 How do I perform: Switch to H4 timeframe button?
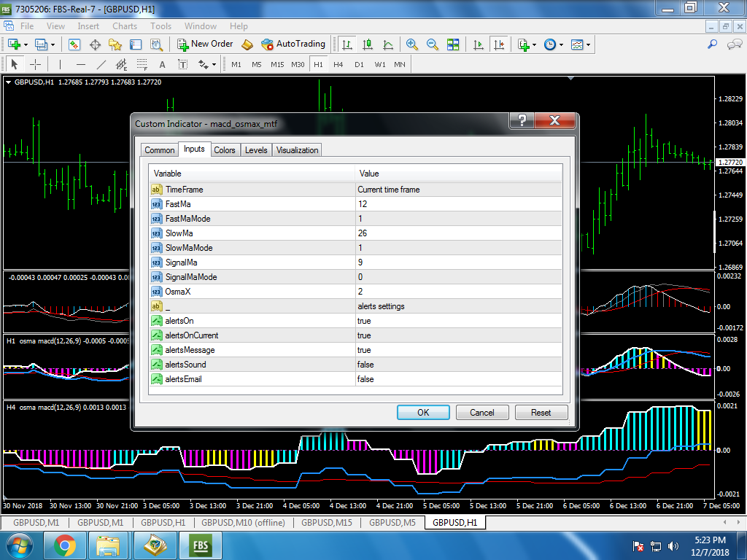338,64
